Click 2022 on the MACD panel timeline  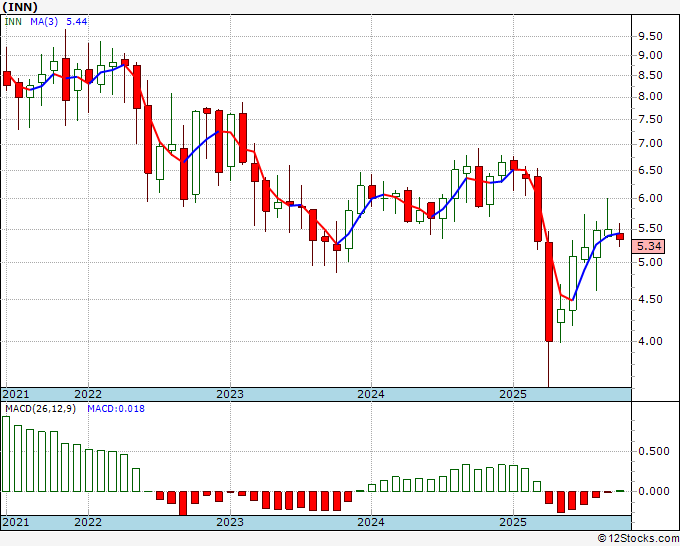(88, 522)
